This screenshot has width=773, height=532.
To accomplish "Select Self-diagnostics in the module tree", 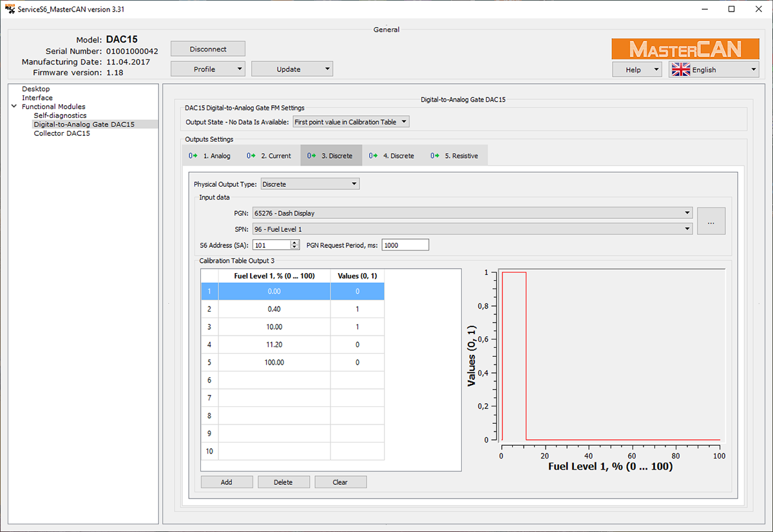I will 60,115.
